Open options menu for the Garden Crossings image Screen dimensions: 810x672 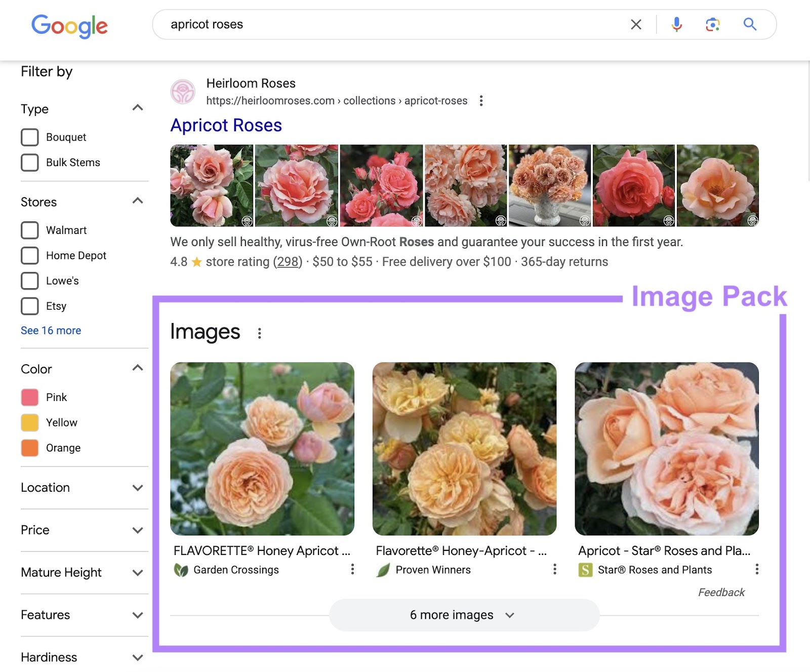pos(352,569)
